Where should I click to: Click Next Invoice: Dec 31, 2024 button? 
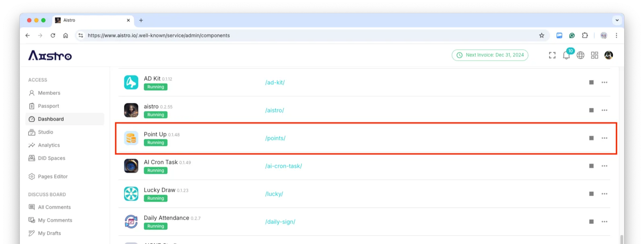coord(490,55)
